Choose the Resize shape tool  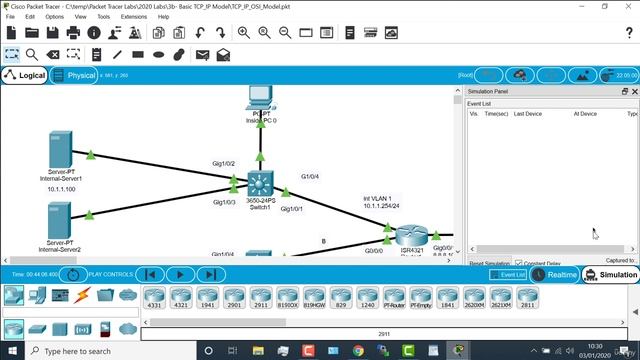73,54
